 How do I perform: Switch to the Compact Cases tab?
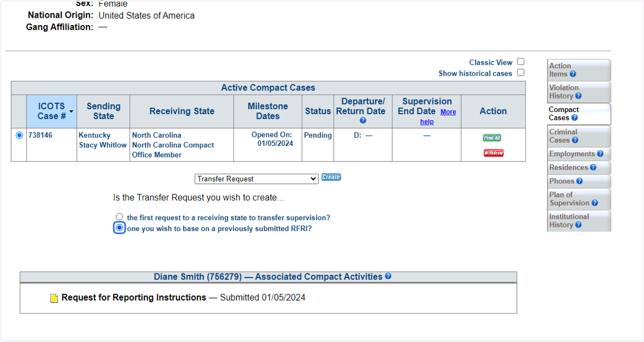(579, 114)
